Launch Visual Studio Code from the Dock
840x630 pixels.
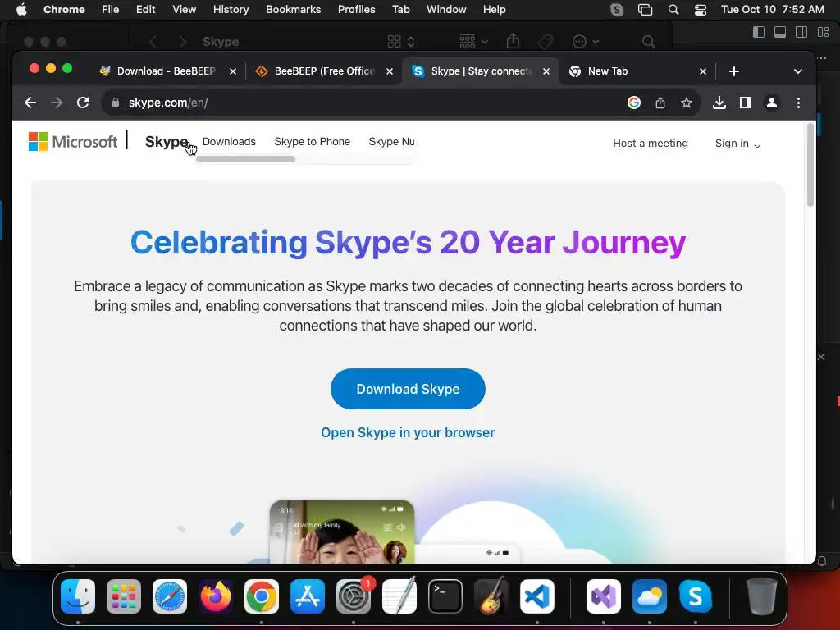click(537, 596)
